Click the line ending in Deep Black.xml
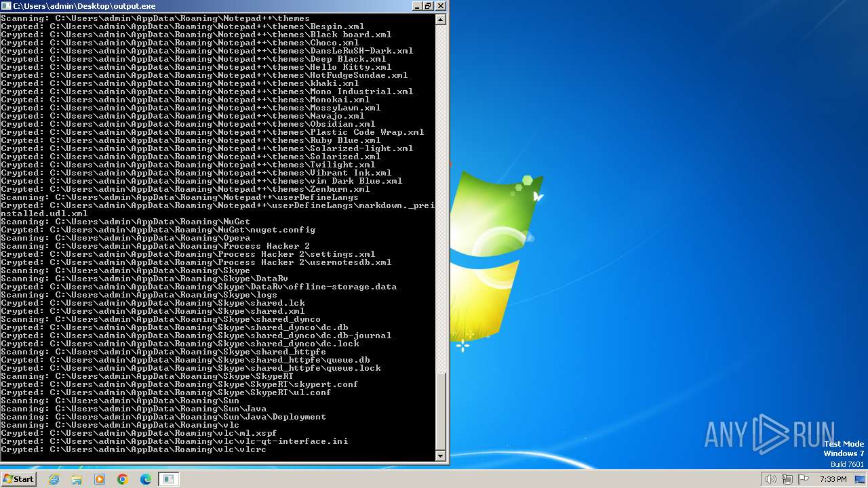 pyautogui.click(x=193, y=59)
